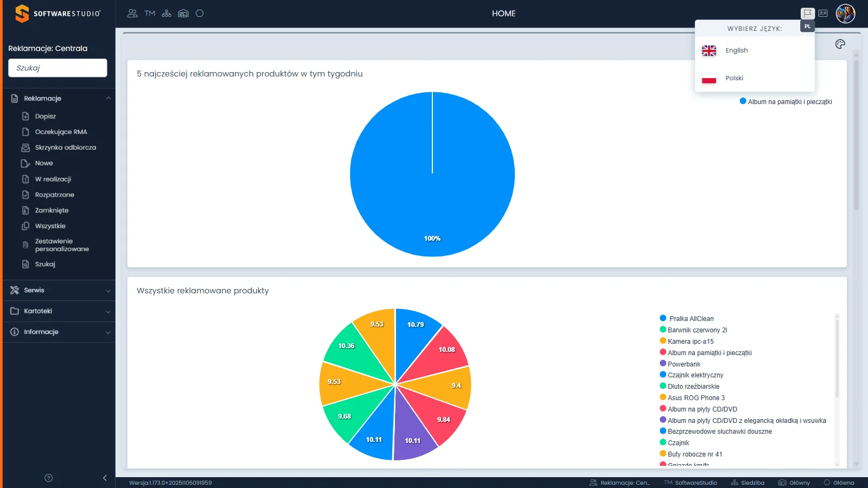Toggle Asus ROG Phone 3 legend entry
Image resolution: width=868 pixels, height=488 pixels.
pos(692,398)
